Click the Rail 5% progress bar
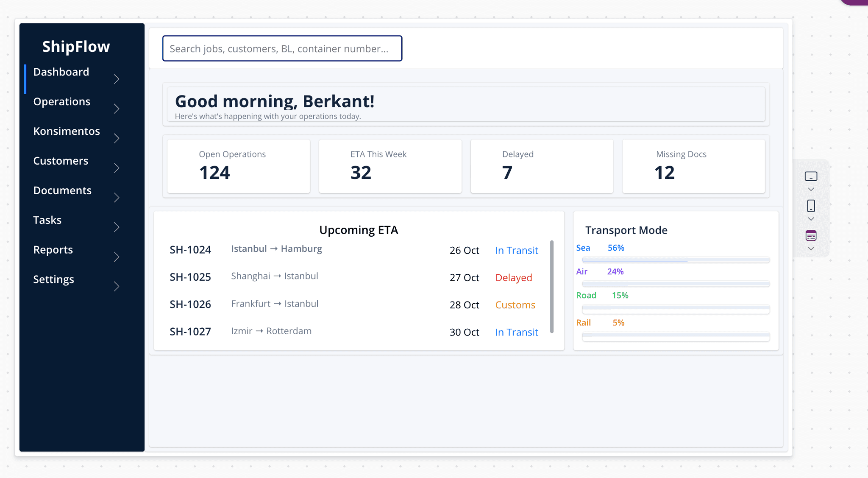The height and width of the screenshot is (478, 868). pos(676,336)
